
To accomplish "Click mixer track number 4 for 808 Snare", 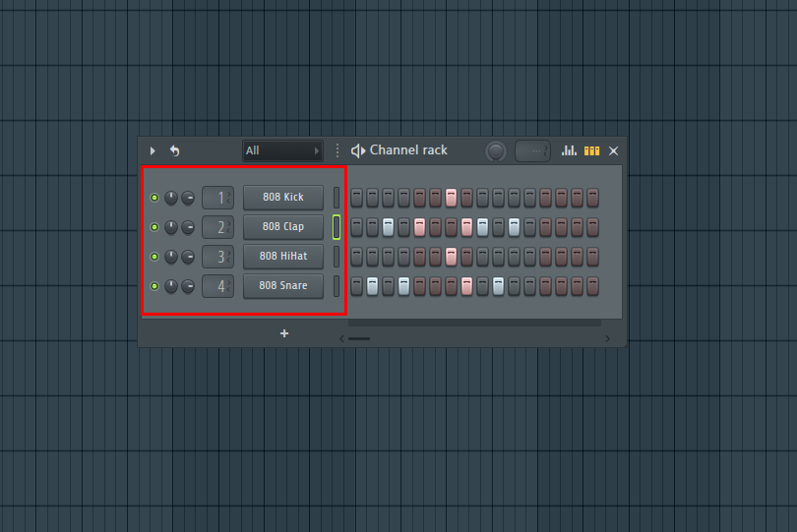I will pyautogui.click(x=218, y=286).
